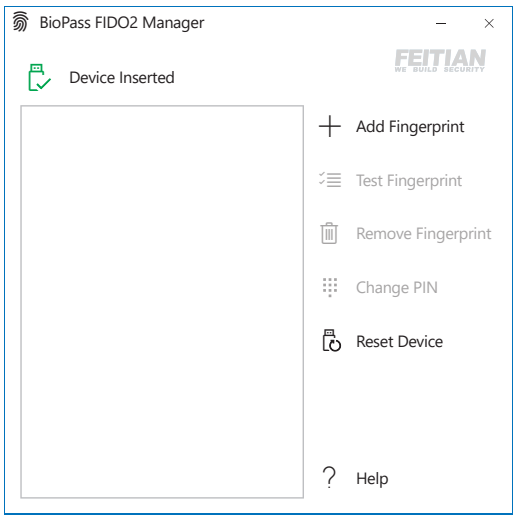Click the keypad icon for Change PIN
The width and height of the screenshot is (517, 518).
click(x=330, y=287)
